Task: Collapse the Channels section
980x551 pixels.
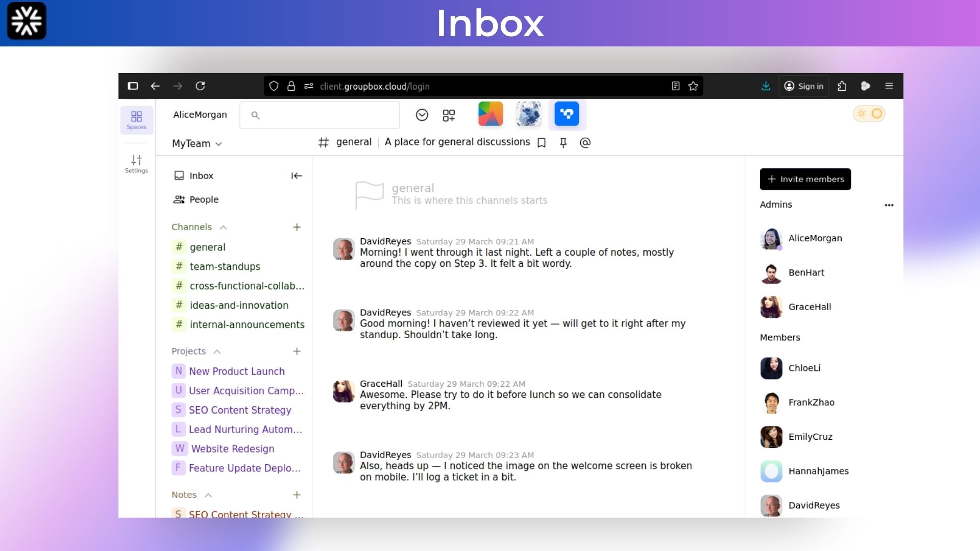Action: tap(223, 228)
